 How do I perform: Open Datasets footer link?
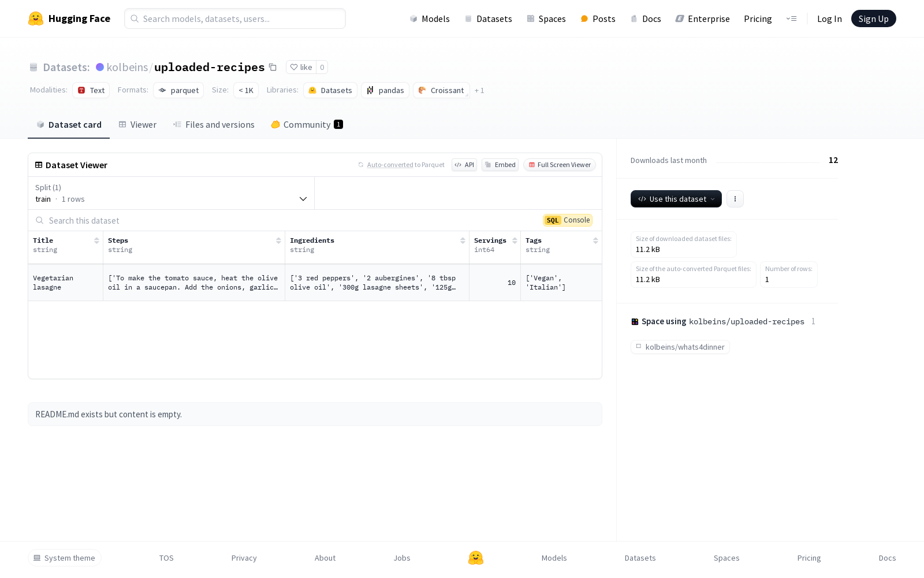640,558
